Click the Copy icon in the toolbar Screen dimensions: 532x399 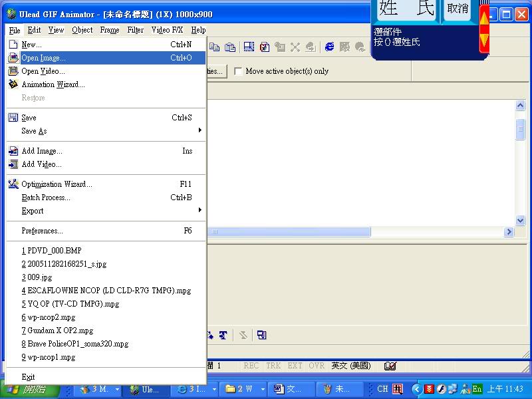215,47
